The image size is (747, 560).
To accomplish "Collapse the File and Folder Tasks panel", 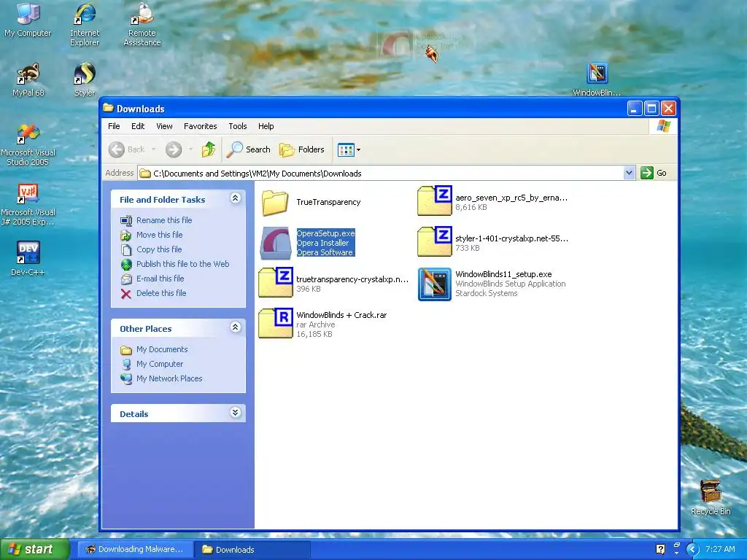I will [236, 198].
